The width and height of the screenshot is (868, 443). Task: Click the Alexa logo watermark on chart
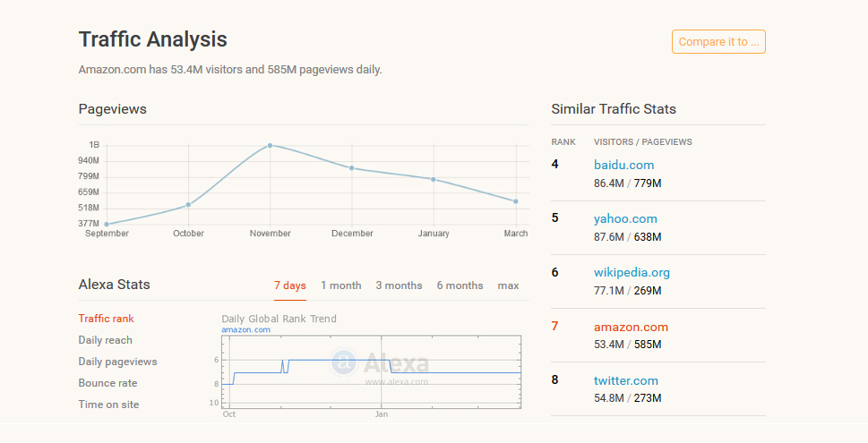coord(380,362)
